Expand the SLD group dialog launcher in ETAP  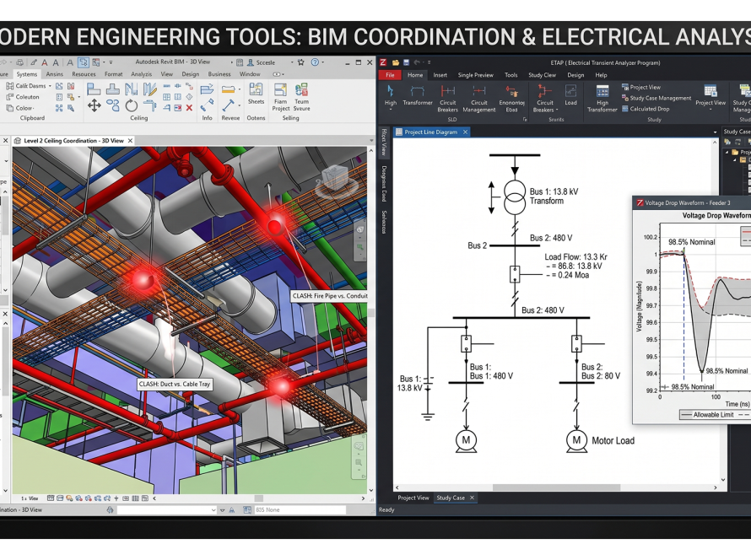(525, 120)
